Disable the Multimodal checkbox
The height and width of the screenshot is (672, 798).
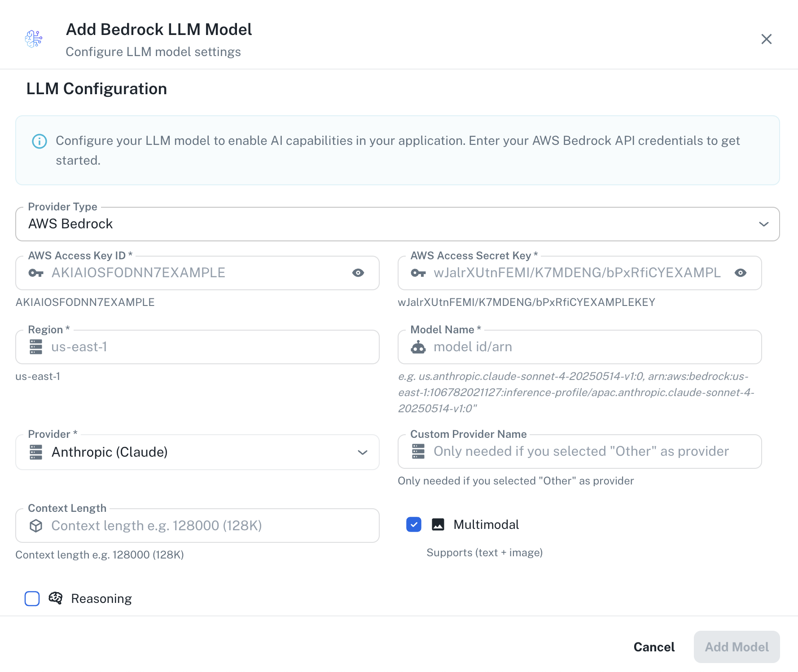coord(413,524)
